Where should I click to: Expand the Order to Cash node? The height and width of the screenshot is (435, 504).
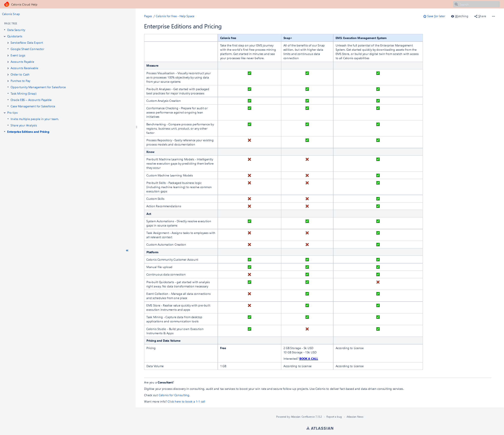pos(8,74)
